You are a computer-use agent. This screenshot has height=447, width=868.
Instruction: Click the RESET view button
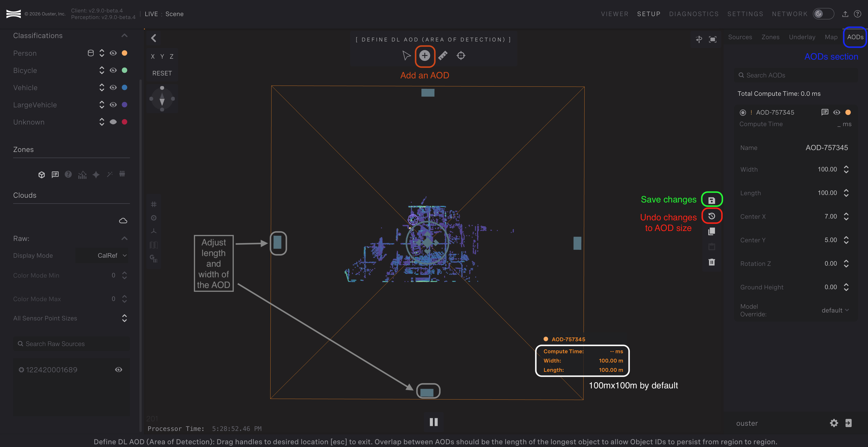pos(162,73)
